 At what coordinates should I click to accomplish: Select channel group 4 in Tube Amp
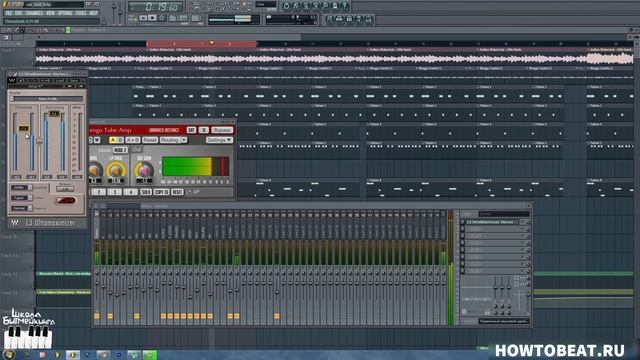(x=131, y=192)
